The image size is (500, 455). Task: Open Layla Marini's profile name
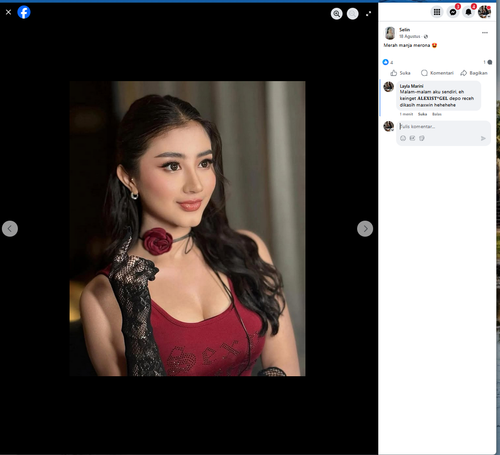click(x=411, y=86)
